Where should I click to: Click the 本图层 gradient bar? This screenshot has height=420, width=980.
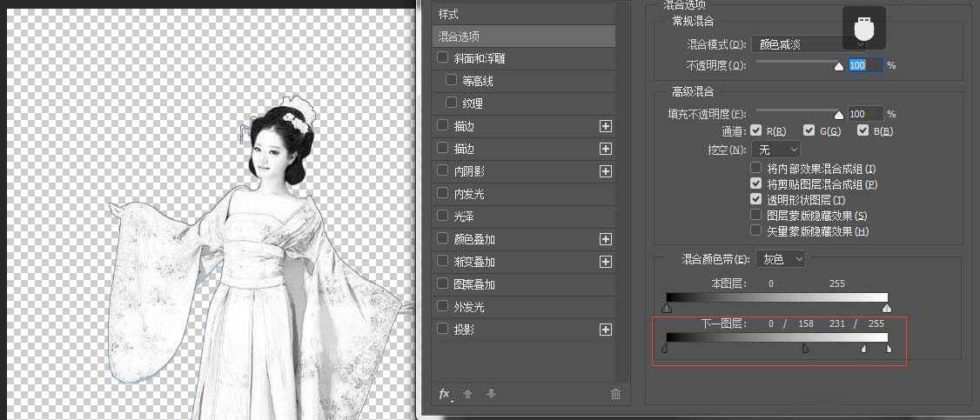pyautogui.click(x=777, y=297)
